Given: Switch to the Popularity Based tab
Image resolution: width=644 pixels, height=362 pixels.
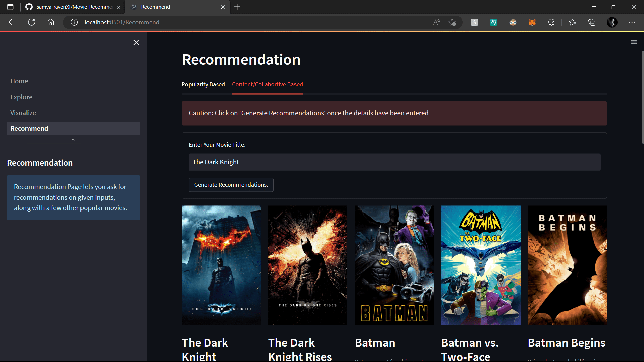Looking at the screenshot, I should (x=203, y=84).
